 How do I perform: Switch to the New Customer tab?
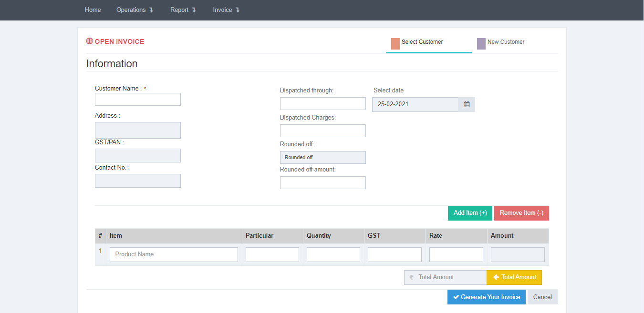(x=506, y=42)
